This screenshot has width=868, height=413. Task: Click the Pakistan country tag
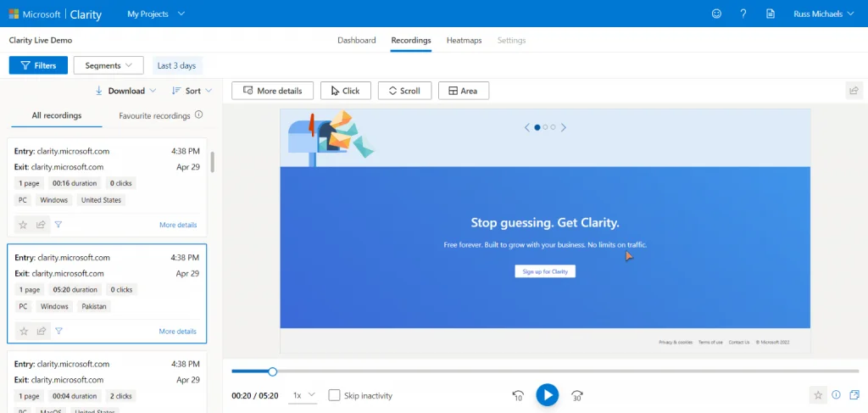point(94,306)
